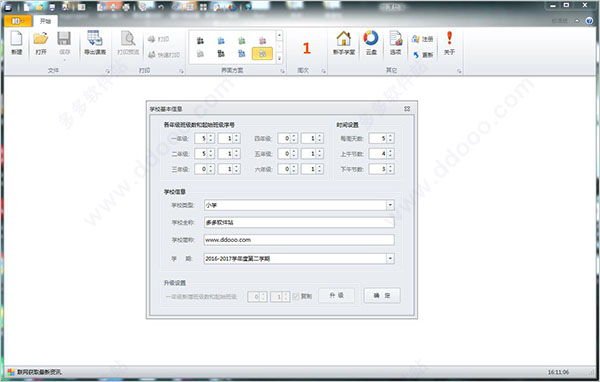The width and height of the screenshot is (600, 382).
Task: Click the 学校全称 text field
Action: point(299,222)
